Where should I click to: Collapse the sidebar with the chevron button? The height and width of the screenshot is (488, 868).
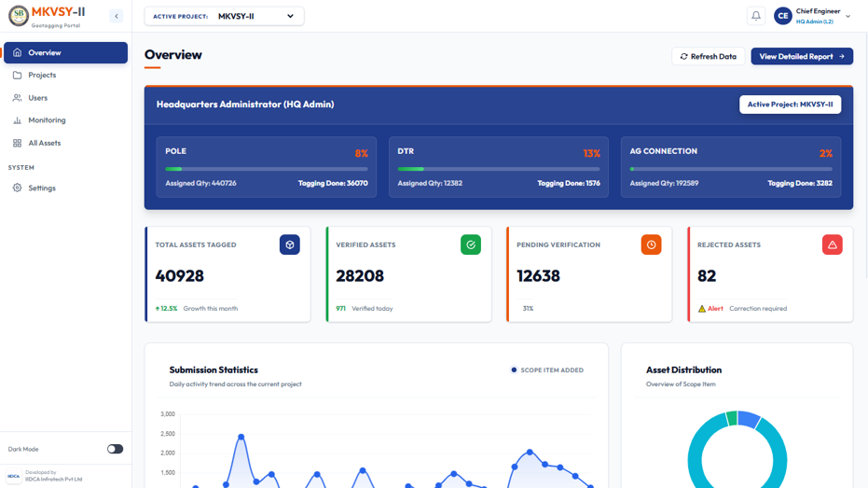coord(117,16)
